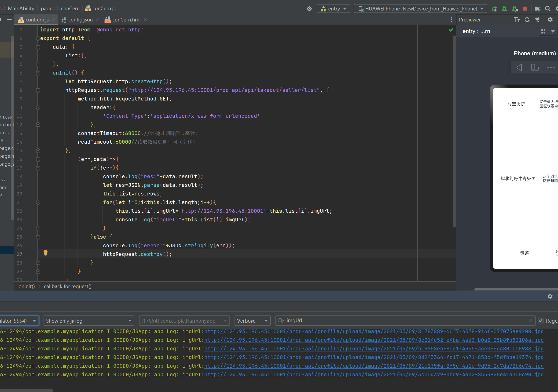Expand the previewer profile dropdown arrow
Screen dimensions: 558x392
click(552, 31)
